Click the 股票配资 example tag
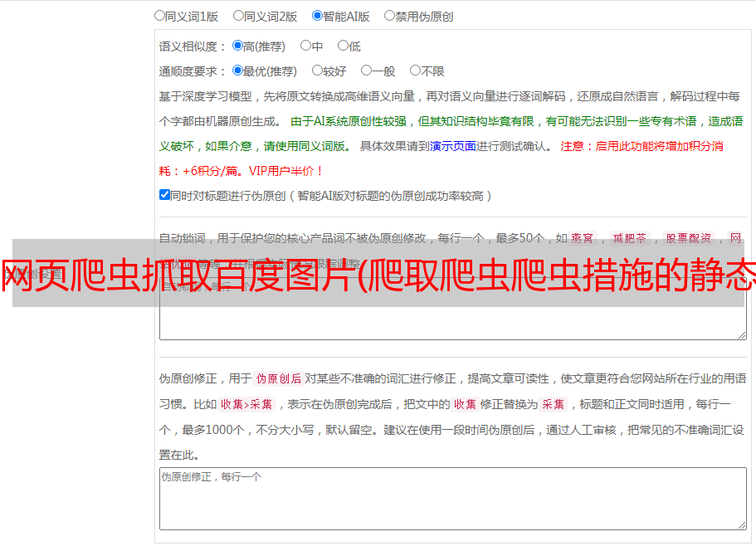Screen dimensions: 756x546 [x=688, y=238]
